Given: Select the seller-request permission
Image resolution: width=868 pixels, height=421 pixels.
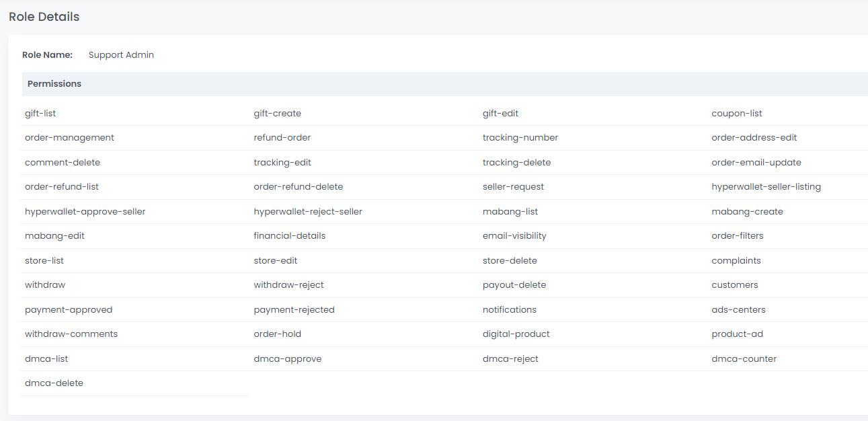Looking at the screenshot, I should [x=513, y=187].
